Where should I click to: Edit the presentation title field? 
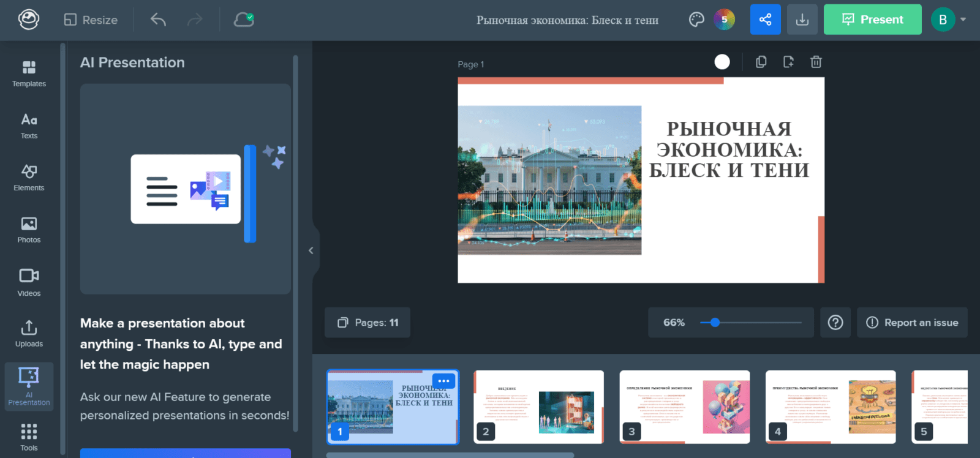pyautogui.click(x=567, y=20)
